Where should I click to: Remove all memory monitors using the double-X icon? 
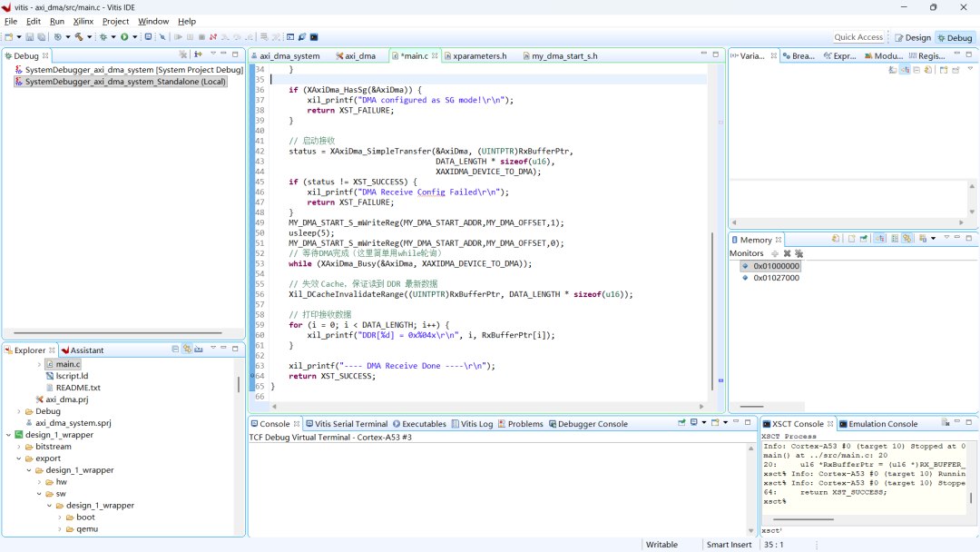point(799,253)
